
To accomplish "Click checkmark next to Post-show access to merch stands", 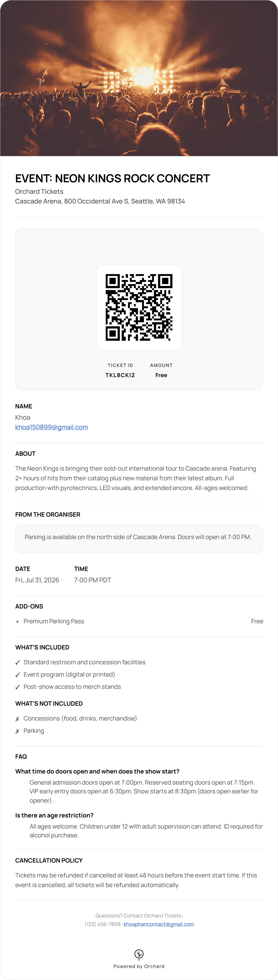I will pyautogui.click(x=18, y=687).
